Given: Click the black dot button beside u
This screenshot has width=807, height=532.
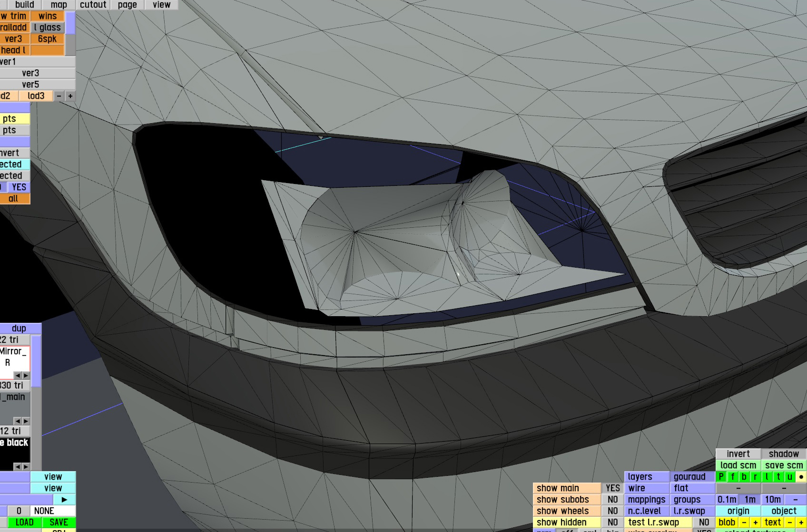Looking at the screenshot, I should tap(801, 477).
